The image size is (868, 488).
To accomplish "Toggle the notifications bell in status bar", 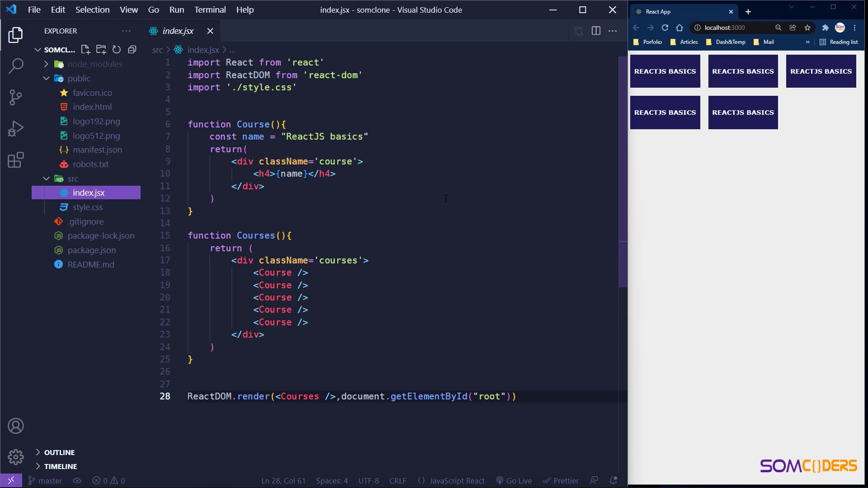I will point(613,480).
